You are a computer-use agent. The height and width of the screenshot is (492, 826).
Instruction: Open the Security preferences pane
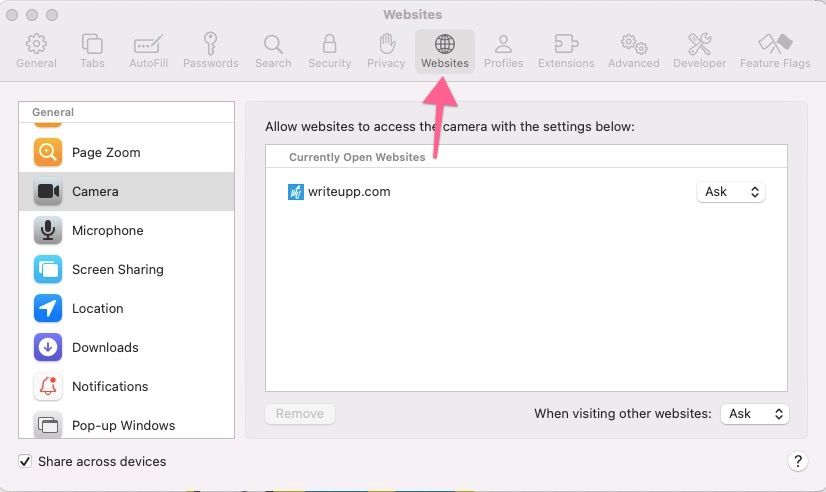click(x=329, y=51)
